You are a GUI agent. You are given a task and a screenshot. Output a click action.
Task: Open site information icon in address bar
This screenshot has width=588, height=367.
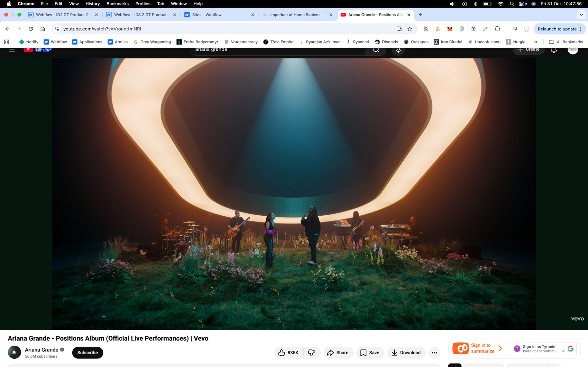tap(57, 29)
